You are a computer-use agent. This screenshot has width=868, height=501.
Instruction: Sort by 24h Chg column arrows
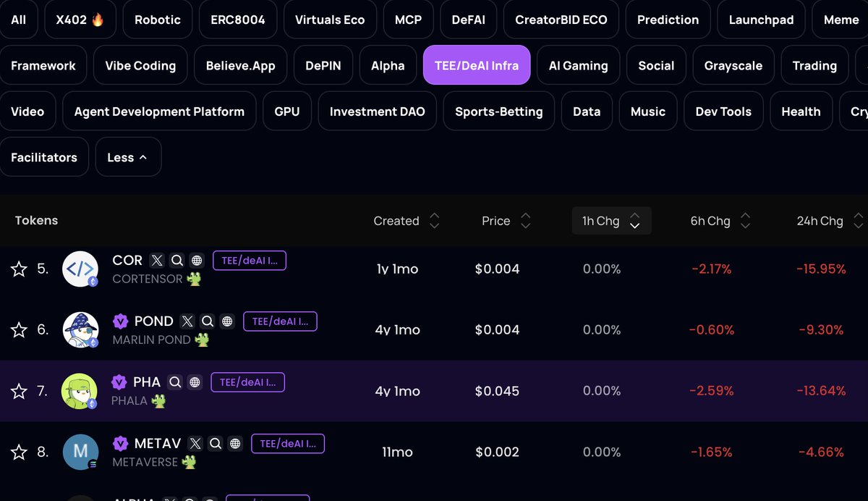coord(859,221)
